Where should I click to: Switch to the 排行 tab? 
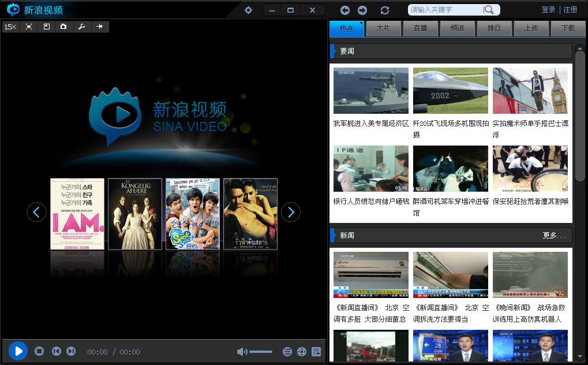pyautogui.click(x=494, y=28)
